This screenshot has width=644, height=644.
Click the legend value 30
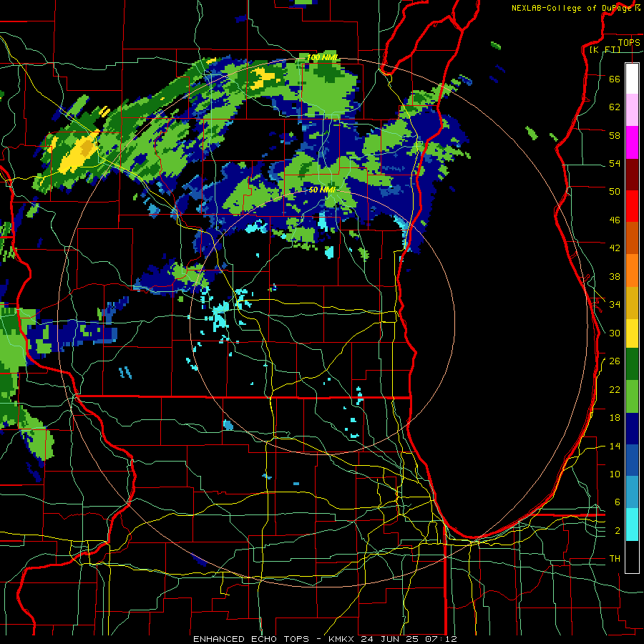[615, 333]
